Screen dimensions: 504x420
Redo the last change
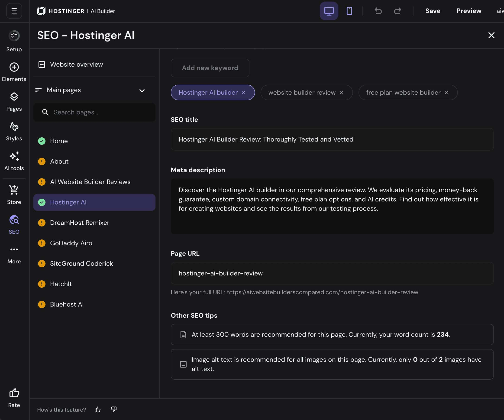coord(397,11)
